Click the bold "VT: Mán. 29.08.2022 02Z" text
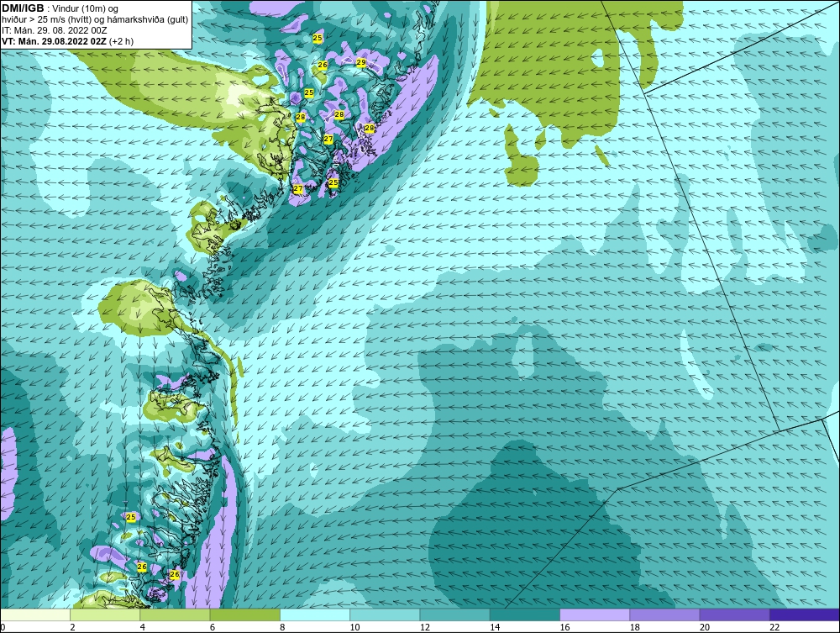The height and width of the screenshot is (633, 840). coord(54,41)
